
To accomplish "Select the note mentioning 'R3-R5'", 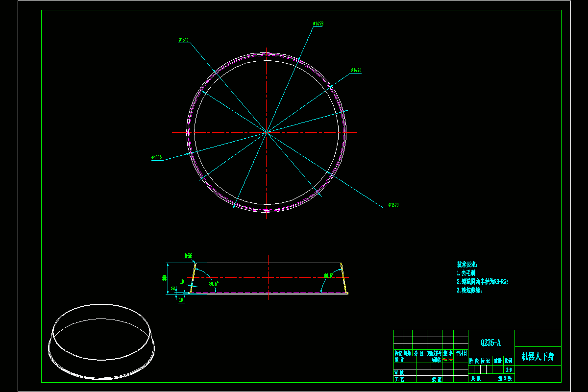I will (482, 281).
